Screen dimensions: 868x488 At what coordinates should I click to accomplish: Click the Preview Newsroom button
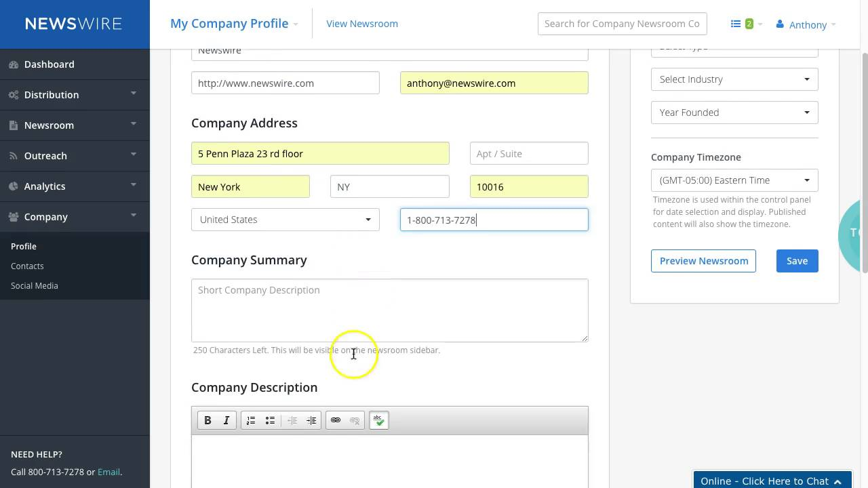tap(703, 261)
